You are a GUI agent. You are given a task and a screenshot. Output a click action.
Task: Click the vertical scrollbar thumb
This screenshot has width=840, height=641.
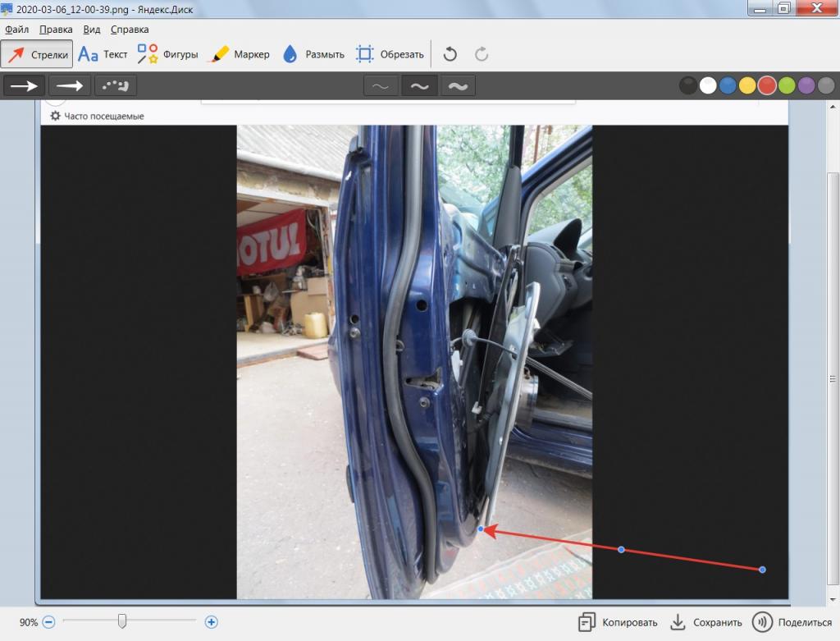(833, 379)
